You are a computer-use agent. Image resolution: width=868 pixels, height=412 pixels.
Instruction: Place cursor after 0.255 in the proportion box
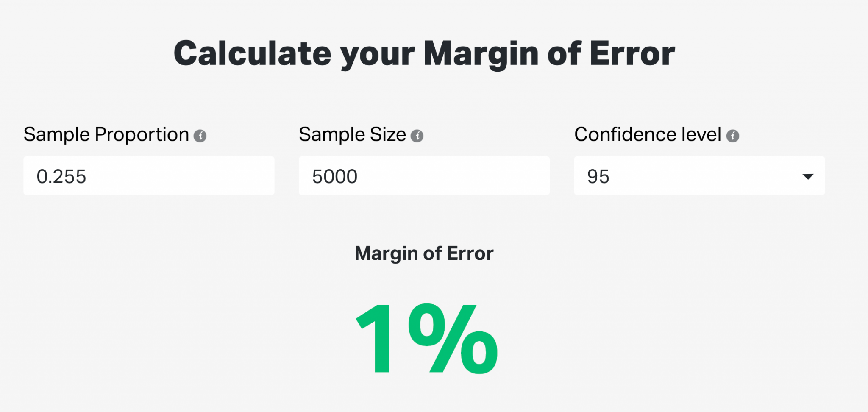click(87, 177)
